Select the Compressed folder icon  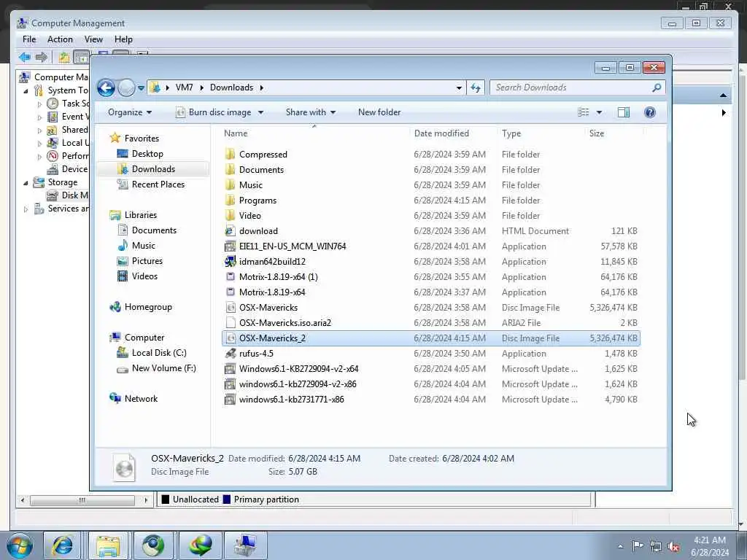pyautogui.click(x=230, y=154)
